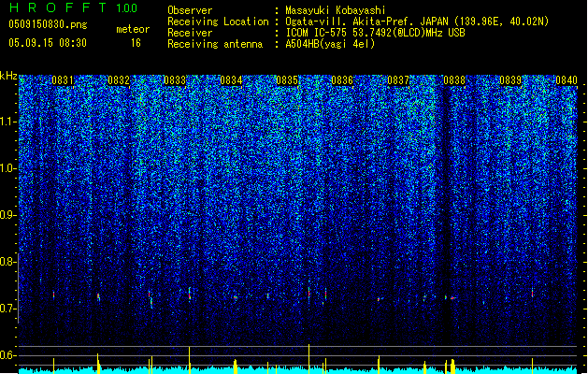Click the HROFFT title text
Screen dimensions: 588x374
(x=58, y=7)
